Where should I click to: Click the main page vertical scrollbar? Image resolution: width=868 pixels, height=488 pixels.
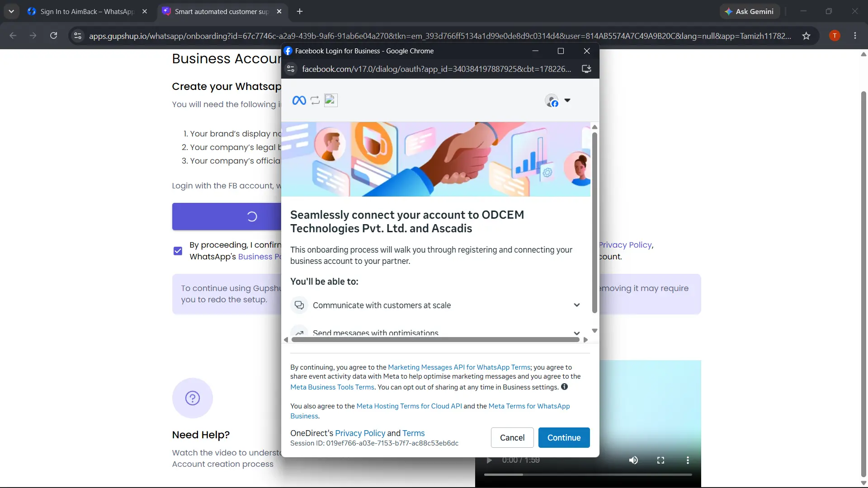click(x=863, y=285)
